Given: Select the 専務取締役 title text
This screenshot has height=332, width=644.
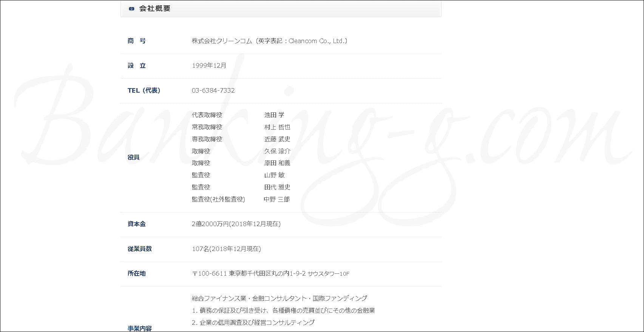Looking at the screenshot, I should (x=207, y=139).
